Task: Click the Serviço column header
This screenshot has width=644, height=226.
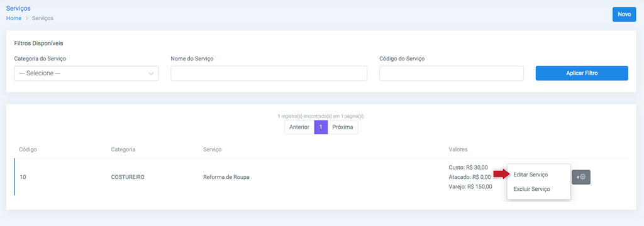Action: coord(213,149)
